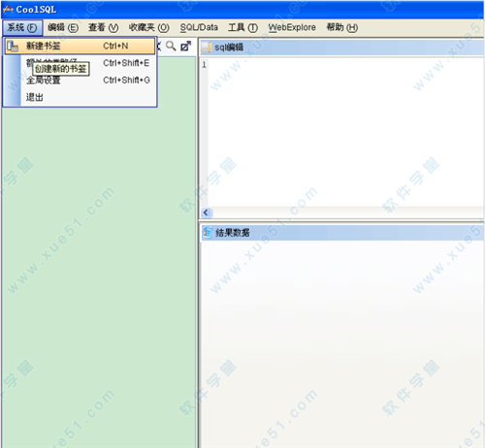Open the WebExplore menu

click(x=292, y=28)
